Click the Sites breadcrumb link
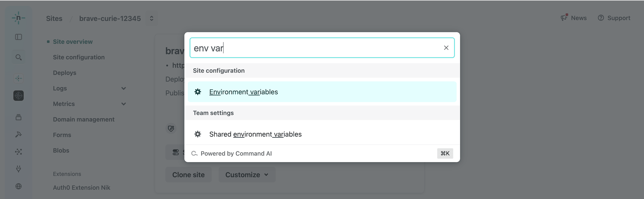This screenshot has width=644, height=199. [54, 18]
